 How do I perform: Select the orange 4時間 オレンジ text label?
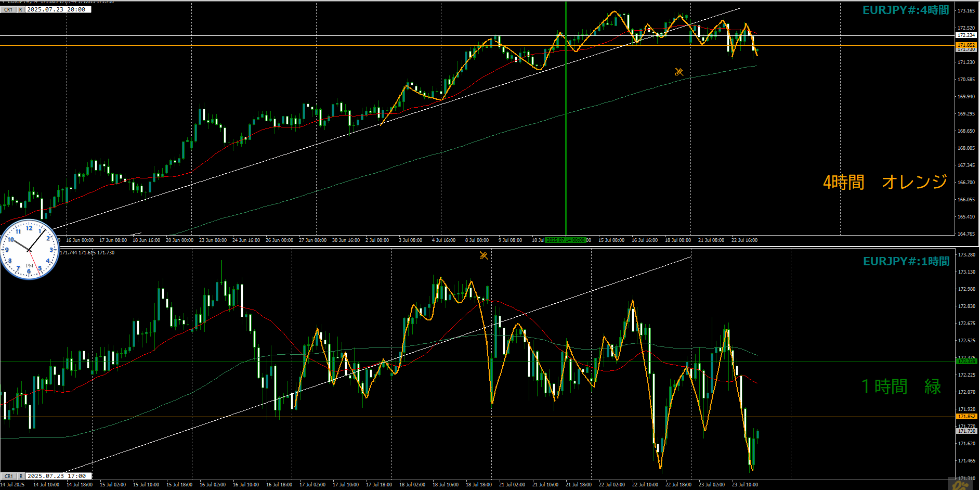click(x=885, y=182)
